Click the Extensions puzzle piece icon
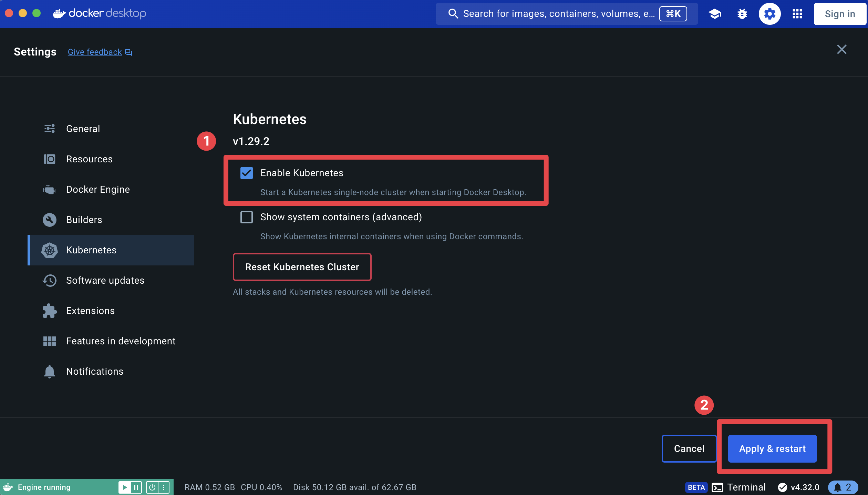The image size is (868, 495). point(50,311)
